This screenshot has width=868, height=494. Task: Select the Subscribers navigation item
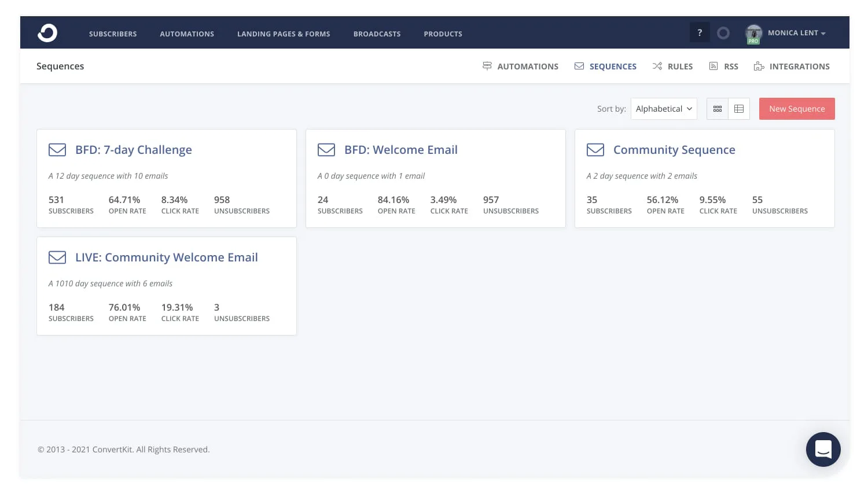[x=113, y=34]
